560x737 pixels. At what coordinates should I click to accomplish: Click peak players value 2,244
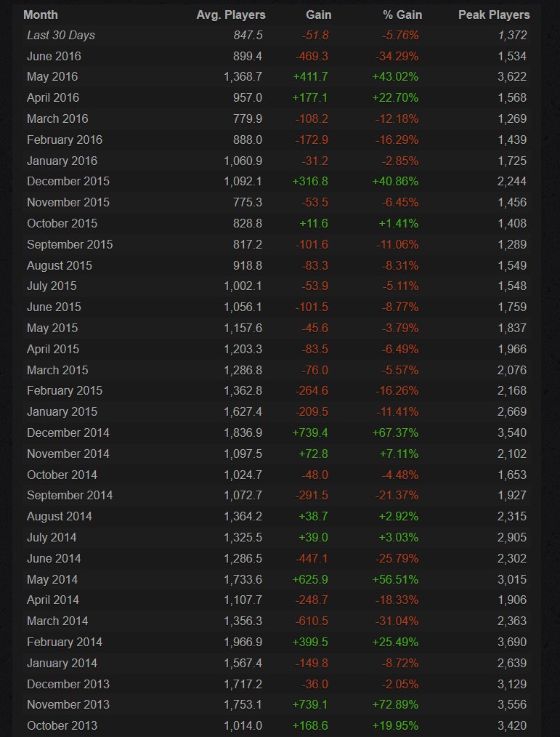pyautogui.click(x=512, y=181)
